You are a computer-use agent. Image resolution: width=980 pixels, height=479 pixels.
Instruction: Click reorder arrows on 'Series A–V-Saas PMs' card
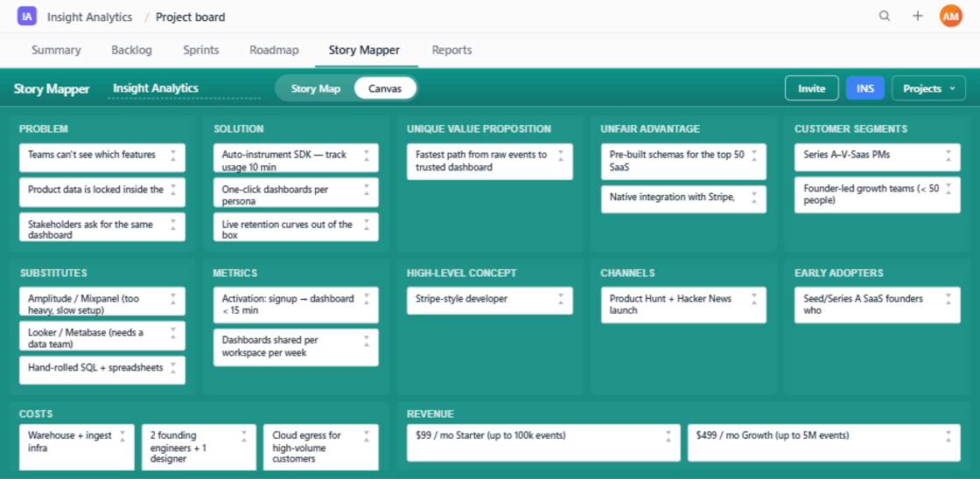pyautogui.click(x=948, y=156)
